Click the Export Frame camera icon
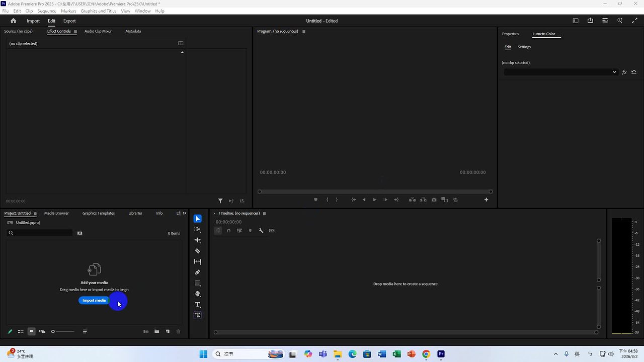The image size is (644, 362). click(434, 200)
